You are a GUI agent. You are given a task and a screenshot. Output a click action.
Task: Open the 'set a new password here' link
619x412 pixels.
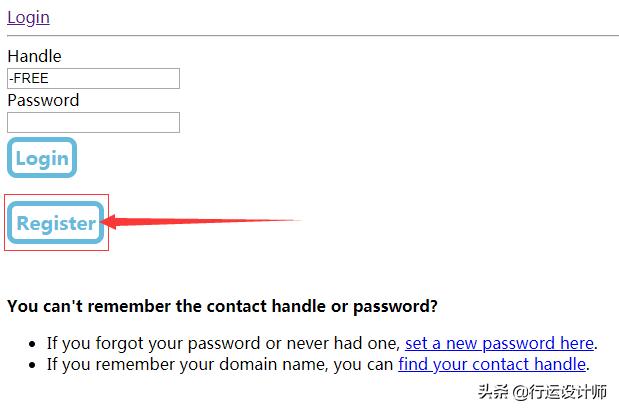499,343
